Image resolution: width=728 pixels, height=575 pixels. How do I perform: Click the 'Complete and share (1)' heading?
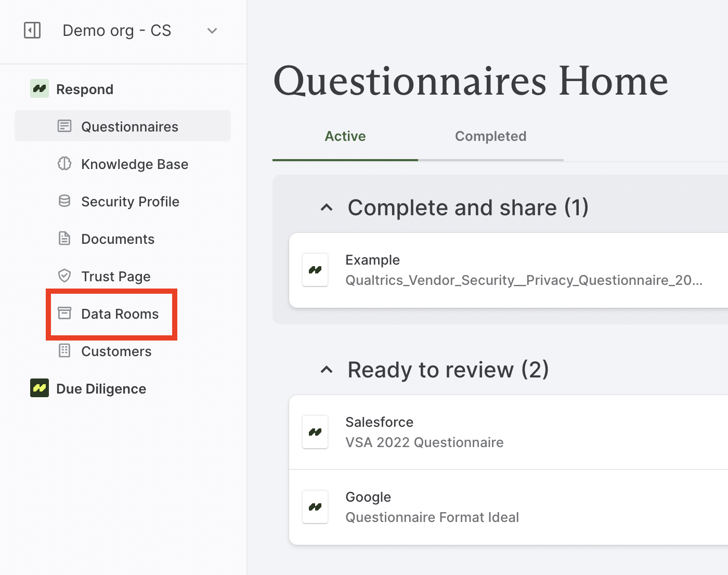(469, 207)
